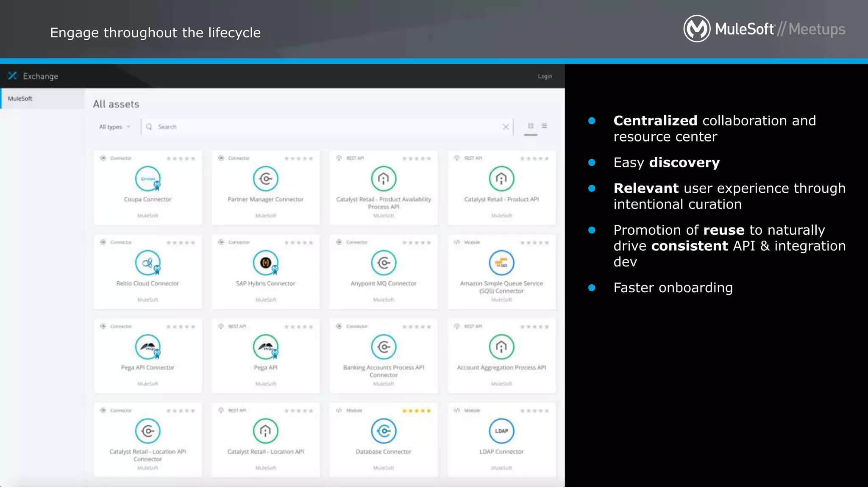Open Catalyst Retail - Location API Connector icon
Viewport: 868px width, 488px height.
click(147, 431)
